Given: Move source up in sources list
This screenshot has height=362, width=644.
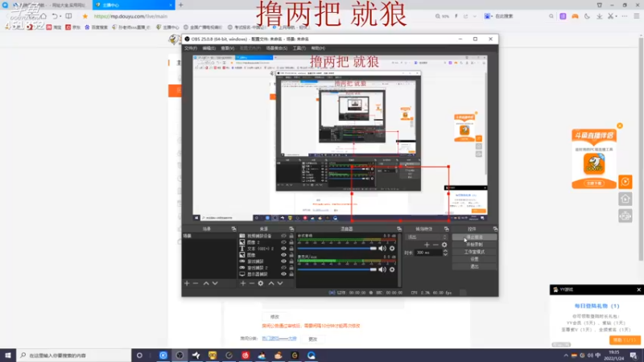Looking at the screenshot, I should 271,283.
